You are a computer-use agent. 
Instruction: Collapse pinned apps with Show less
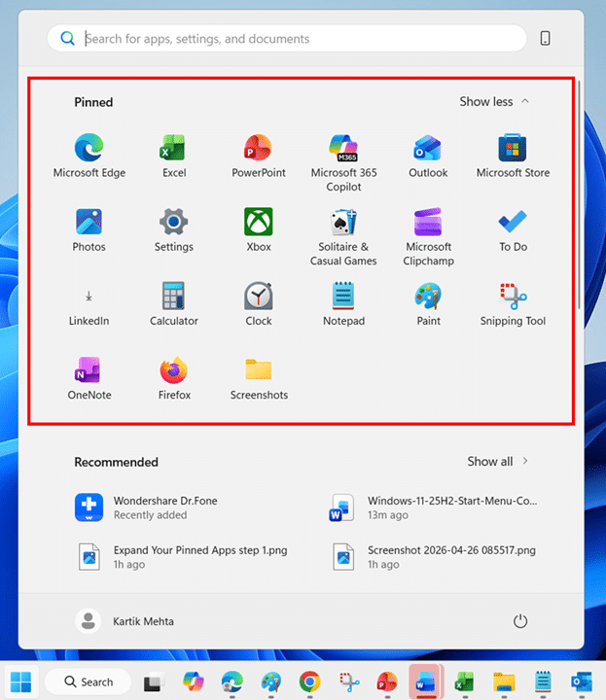[494, 102]
